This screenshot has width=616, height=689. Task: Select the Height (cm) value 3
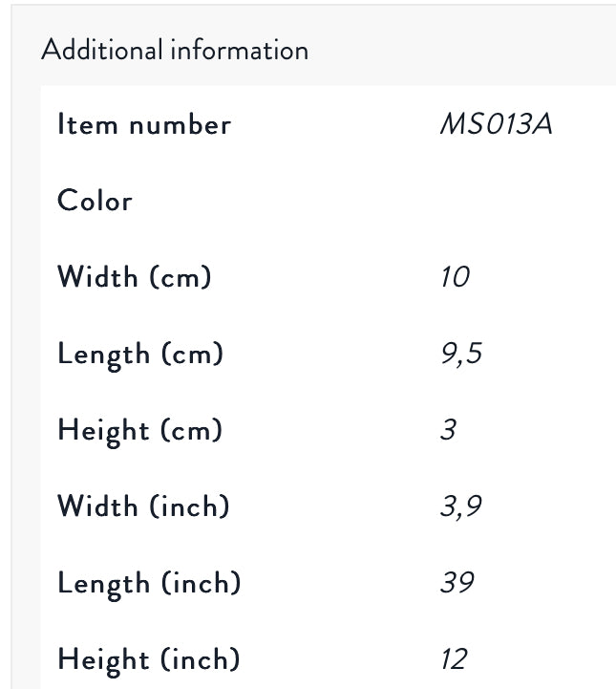pyautogui.click(x=448, y=430)
